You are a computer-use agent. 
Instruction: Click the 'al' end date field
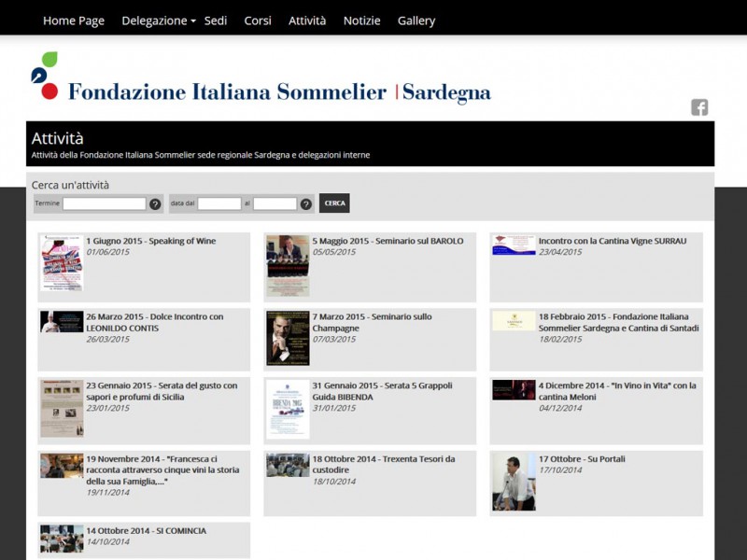[x=275, y=203]
